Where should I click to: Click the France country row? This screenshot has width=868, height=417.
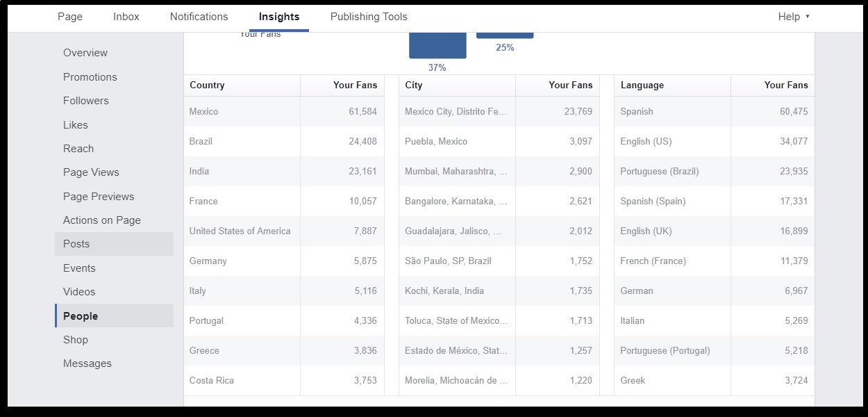(284, 201)
